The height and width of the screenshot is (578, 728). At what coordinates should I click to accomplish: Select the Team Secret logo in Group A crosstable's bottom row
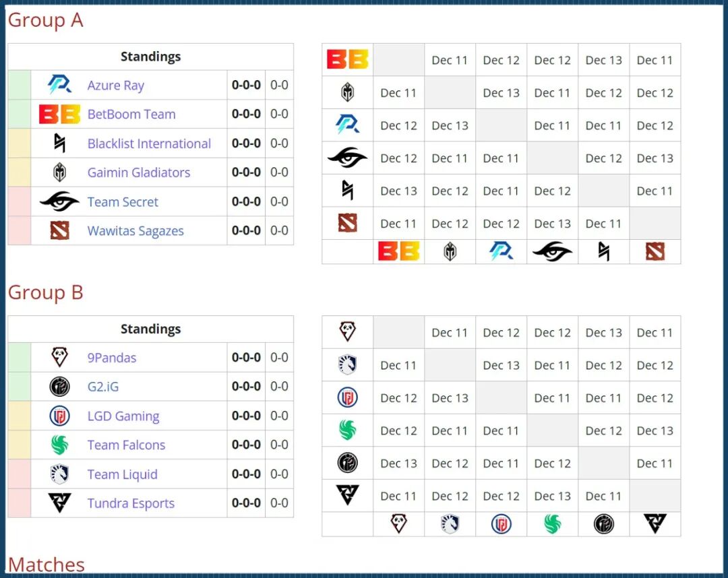(x=552, y=251)
